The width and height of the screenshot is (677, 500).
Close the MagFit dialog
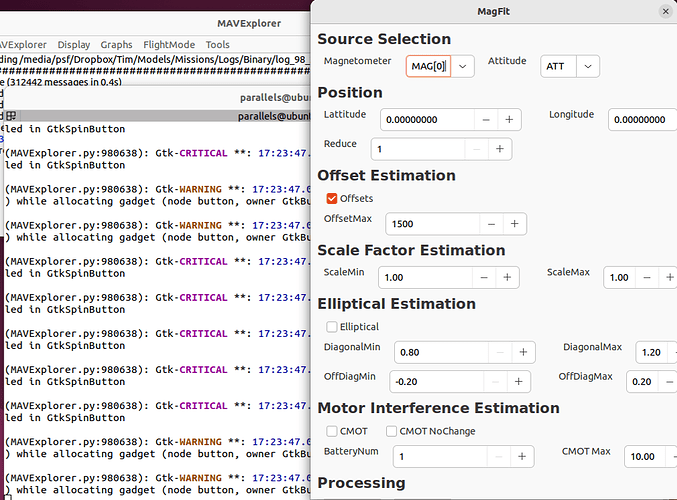(x=665, y=12)
